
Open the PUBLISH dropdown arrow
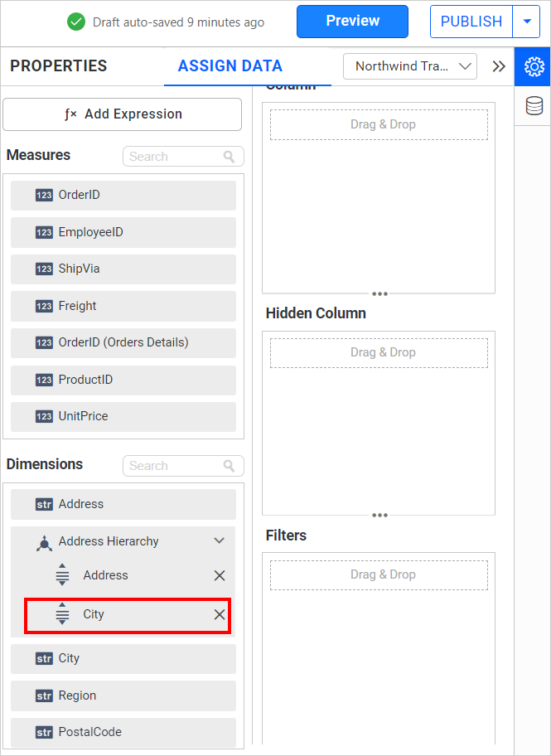pos(528,22)
